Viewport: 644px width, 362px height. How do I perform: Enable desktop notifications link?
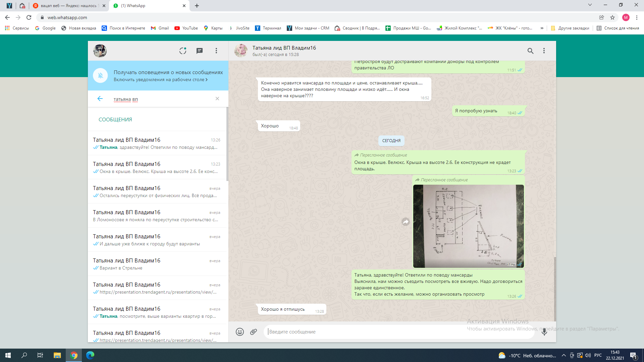[x=160, y=80]
